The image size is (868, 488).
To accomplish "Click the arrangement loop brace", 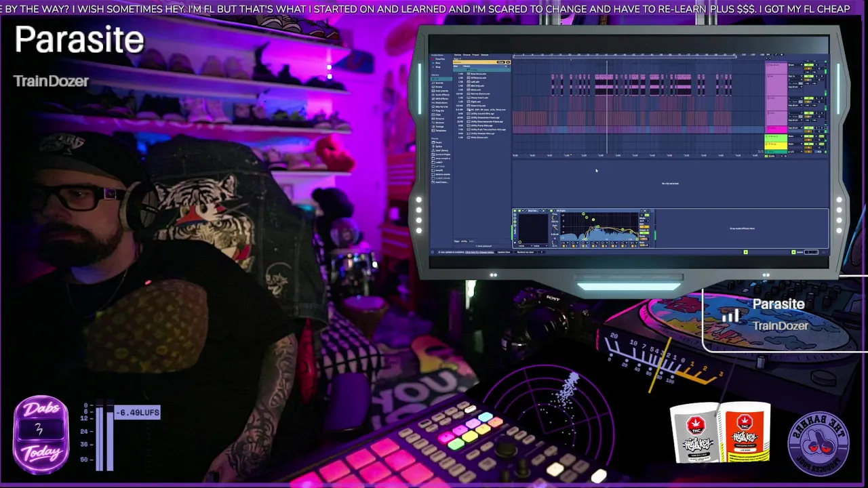I will (625, 56).
